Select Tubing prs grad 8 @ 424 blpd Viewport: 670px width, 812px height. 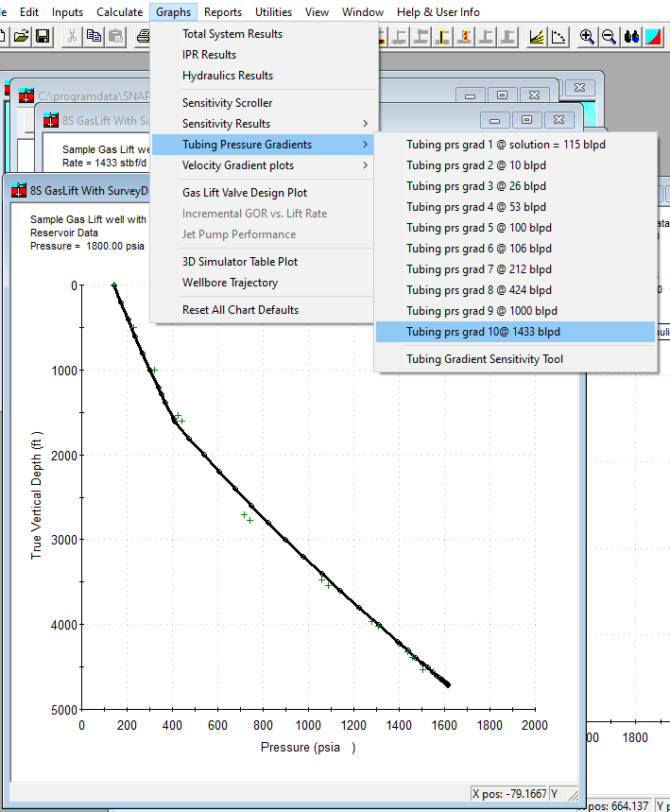click(516, 290)
